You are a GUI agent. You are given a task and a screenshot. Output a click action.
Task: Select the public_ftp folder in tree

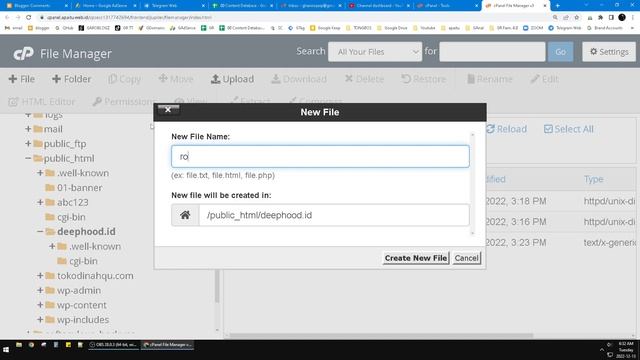click(65, 144)
